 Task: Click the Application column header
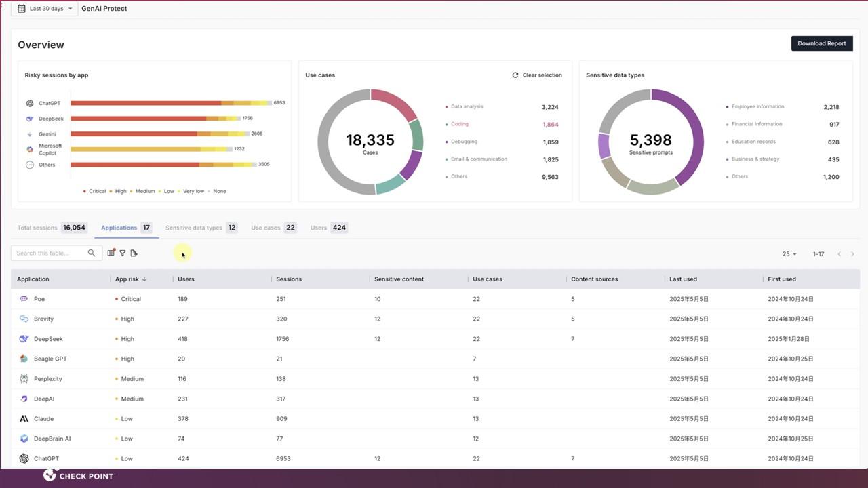point(33,279)
